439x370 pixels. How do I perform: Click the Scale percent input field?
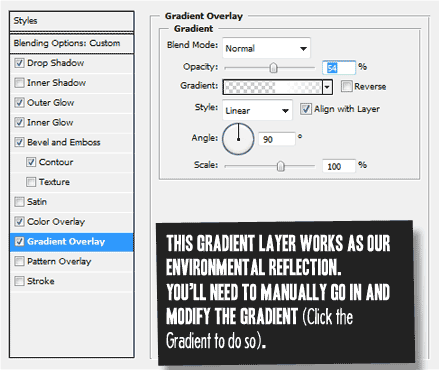point(339,166)
